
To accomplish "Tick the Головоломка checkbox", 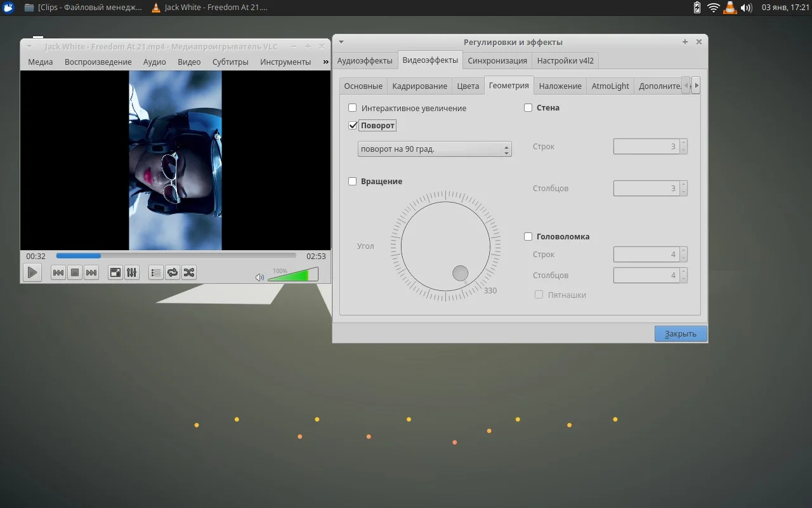I will pyautogui.click(x=528, y=237).
